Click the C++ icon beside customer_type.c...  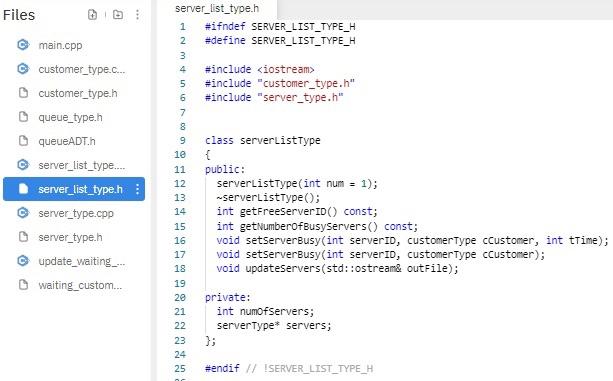click(23, 69)
